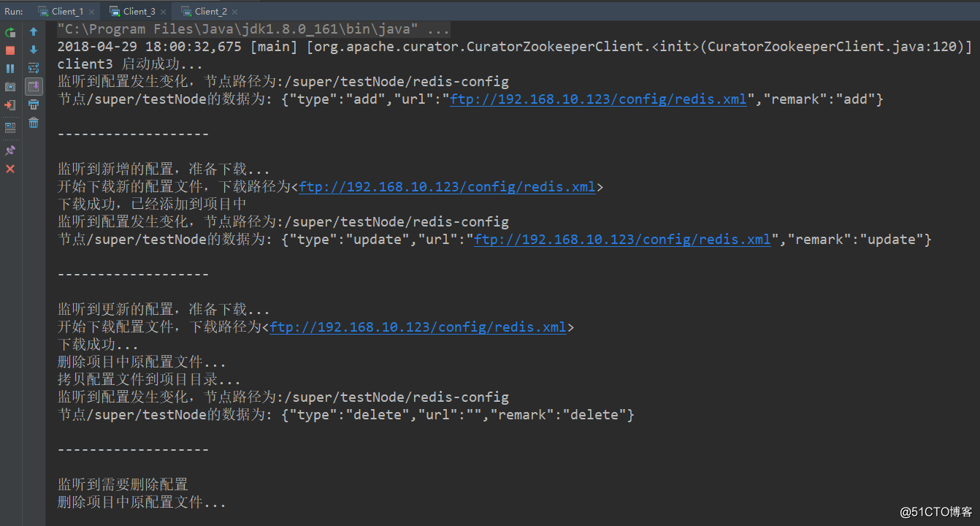980x526 pixels.
Task: Click the line '监听到更新的配置，准备下载...'
Action: (x=164, y=310)
